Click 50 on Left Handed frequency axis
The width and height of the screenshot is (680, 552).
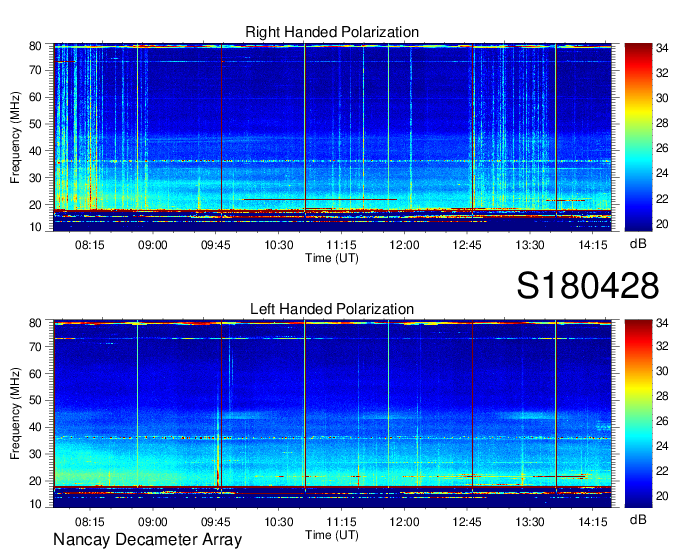click(x=35, y=401)
